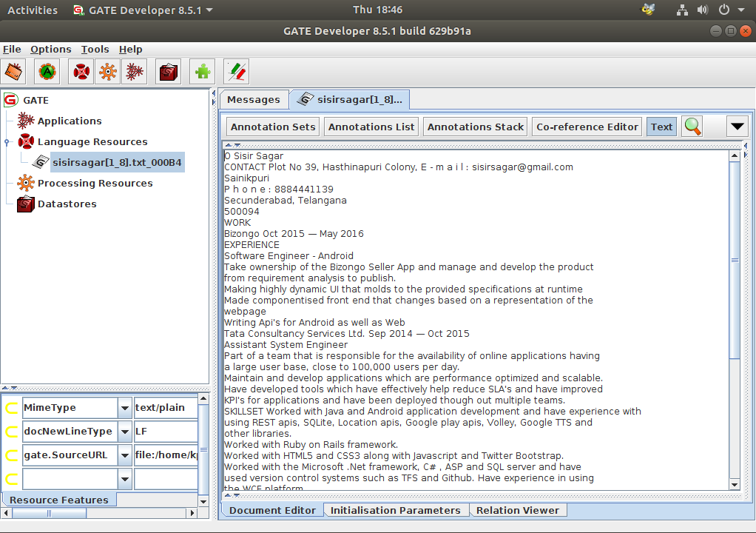This screenshot has width=756, height=533.
Task: Open Annotation Diff tool icon
Action: [x=236, y=72]
